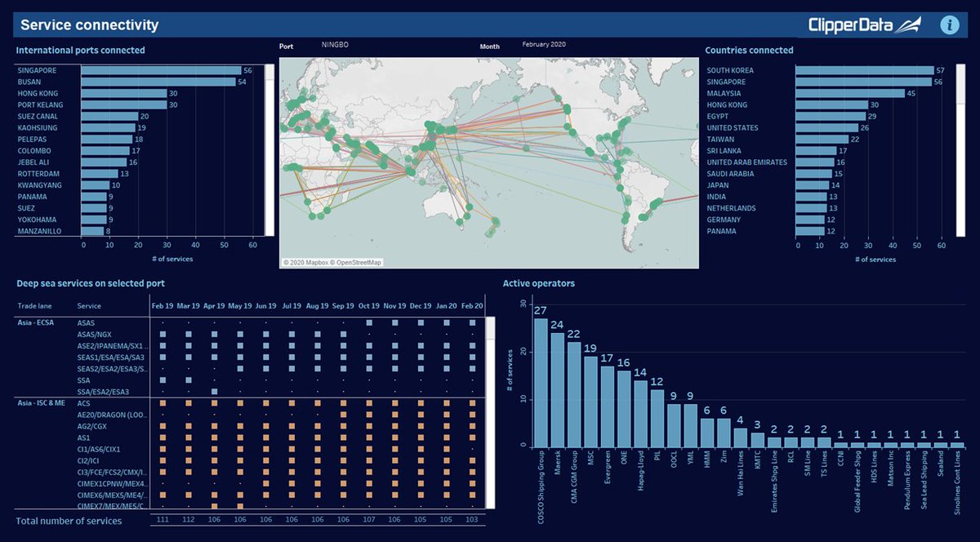The image size is (980, 542).
Task: Click the NETHERLANDS country label
Action: pyautogui.click(x=732, y=208)
